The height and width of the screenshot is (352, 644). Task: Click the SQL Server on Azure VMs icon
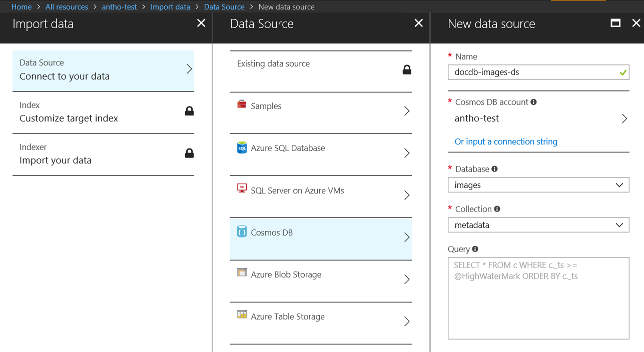[x=242, y=188]
